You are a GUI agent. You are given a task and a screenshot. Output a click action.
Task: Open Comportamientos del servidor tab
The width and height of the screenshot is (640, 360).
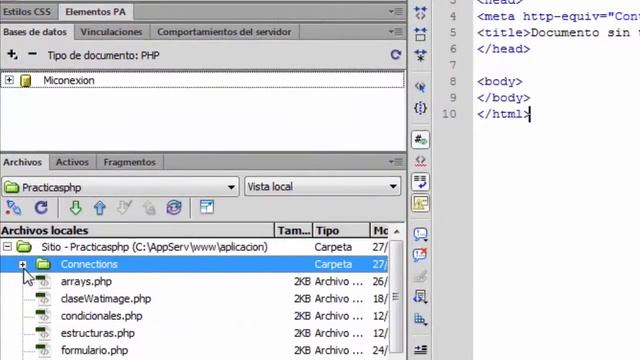[224, 32]
